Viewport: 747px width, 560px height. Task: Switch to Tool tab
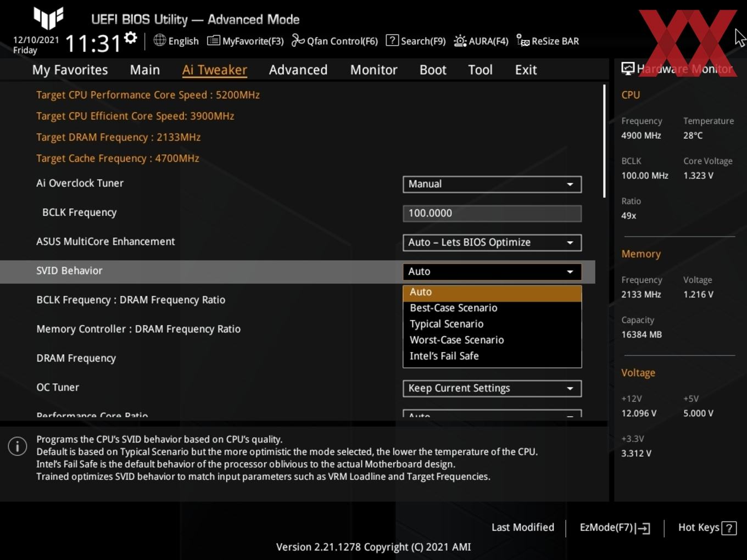480,70
